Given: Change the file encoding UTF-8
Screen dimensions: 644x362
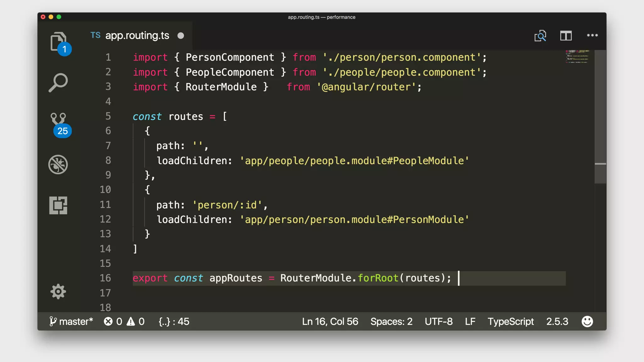Looking at the screenshot, I should point(438,321).
